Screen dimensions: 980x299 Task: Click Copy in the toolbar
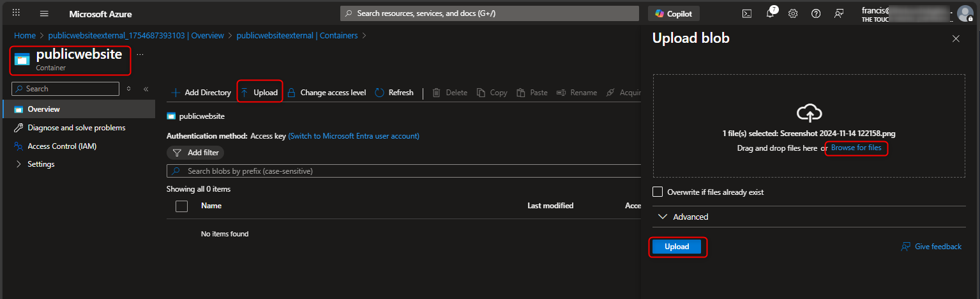tap(492, 93)
